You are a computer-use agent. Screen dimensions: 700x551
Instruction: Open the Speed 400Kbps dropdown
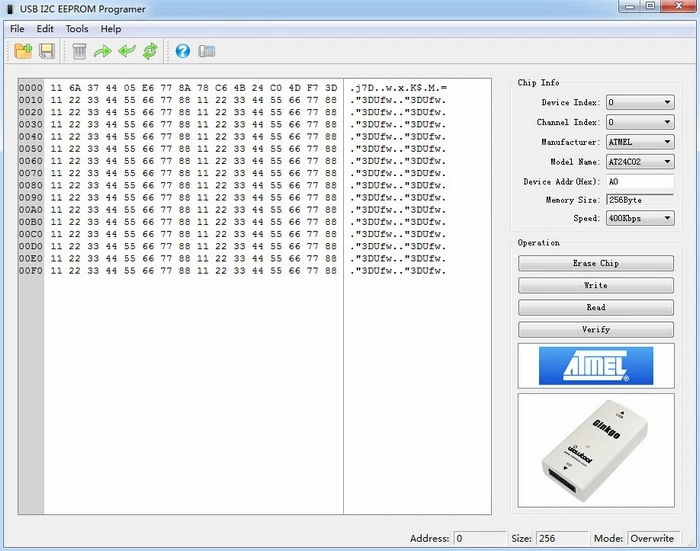pos(640,218)
